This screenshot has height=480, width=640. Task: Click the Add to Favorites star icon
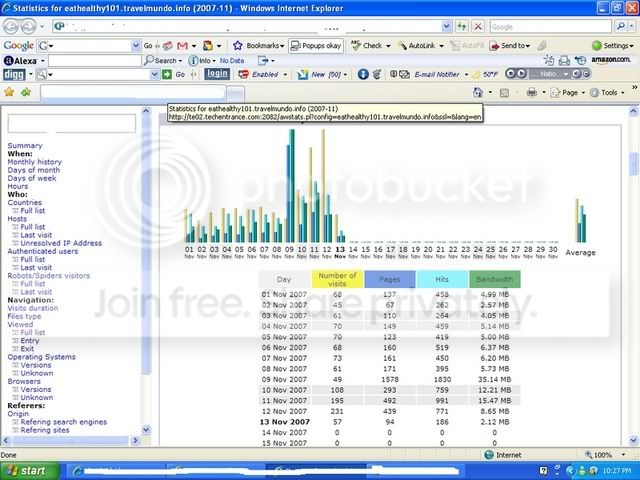point(26,92)
